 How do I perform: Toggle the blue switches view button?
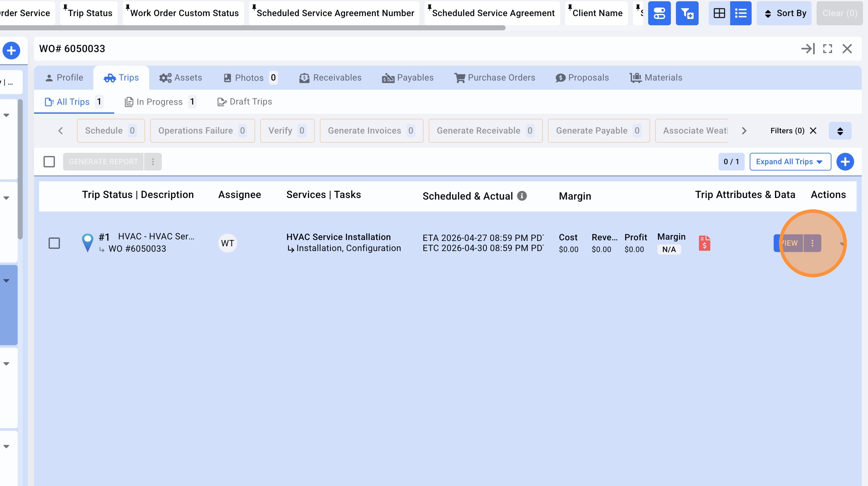[x=659, y=13]
